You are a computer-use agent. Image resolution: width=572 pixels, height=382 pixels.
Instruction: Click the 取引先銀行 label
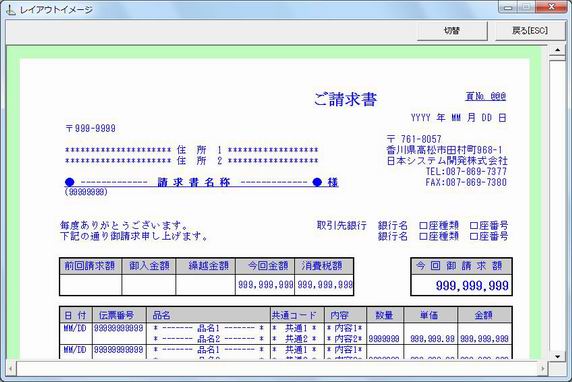341,225
